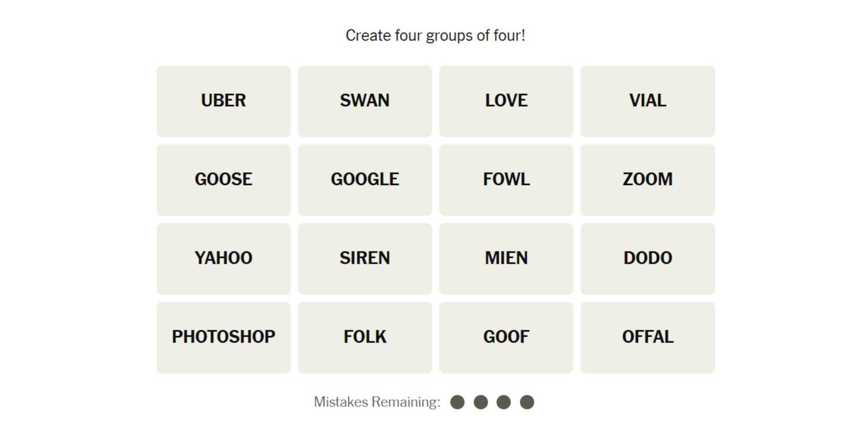
Task: Select the UBER word tile
Action: 224,101
